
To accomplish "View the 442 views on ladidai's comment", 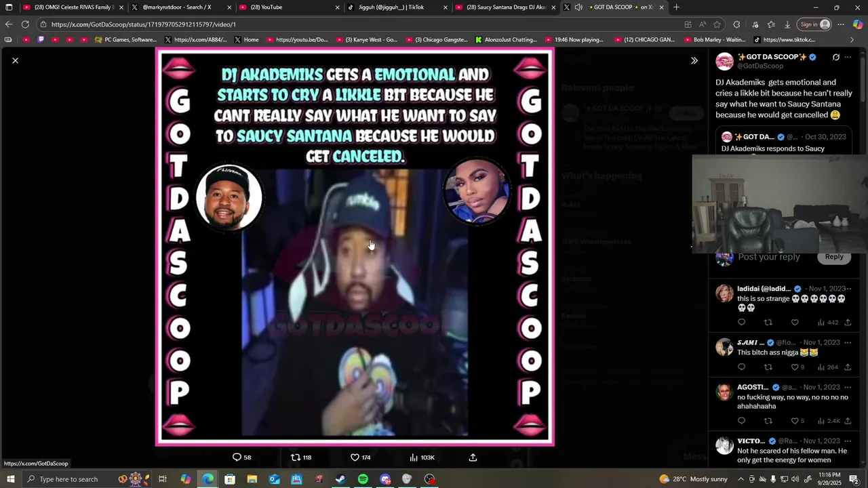I will pos(828,323).
